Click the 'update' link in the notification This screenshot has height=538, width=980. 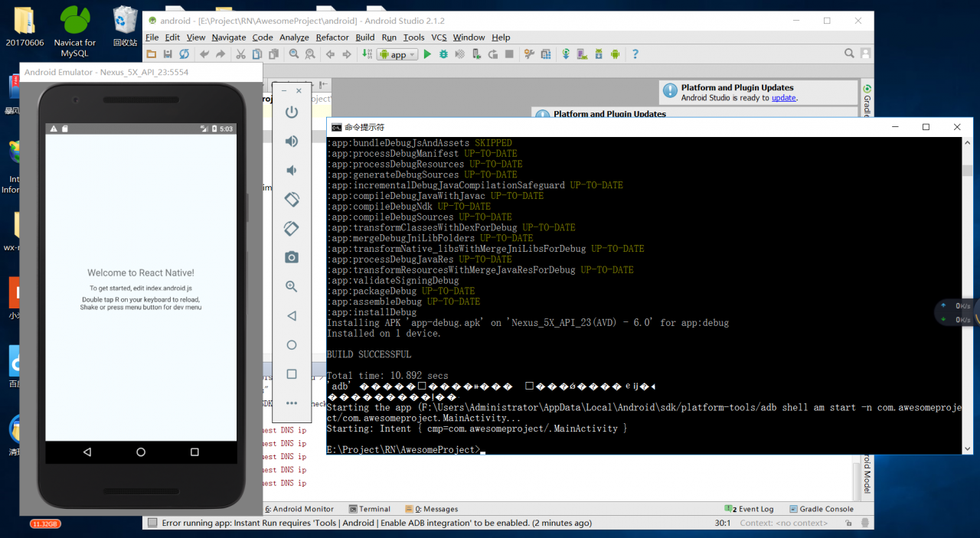coord(783,98)
